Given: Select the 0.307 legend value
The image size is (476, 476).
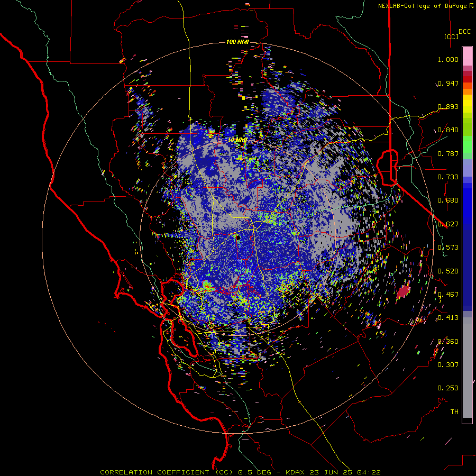Looking at the screenshot, I should (x=448, y=364).
